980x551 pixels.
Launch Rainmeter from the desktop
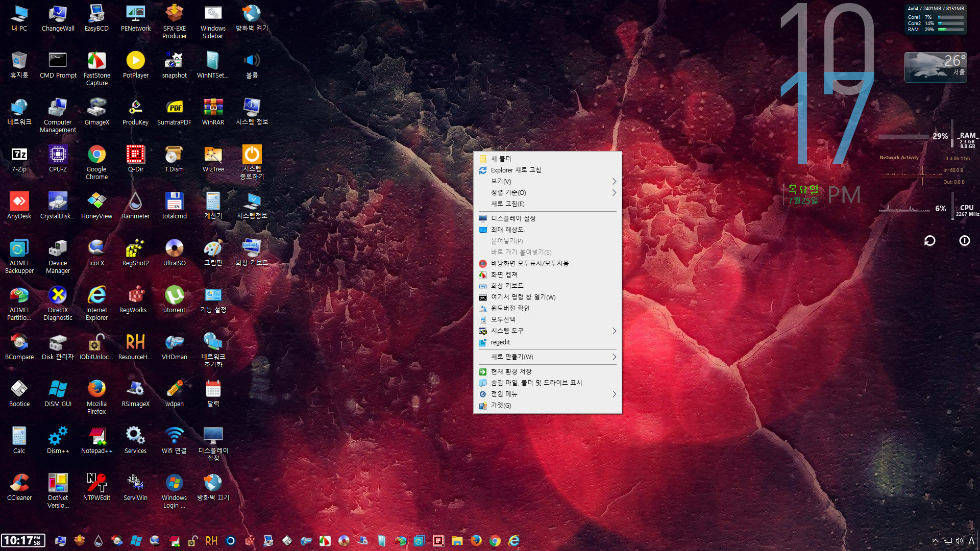135,206
